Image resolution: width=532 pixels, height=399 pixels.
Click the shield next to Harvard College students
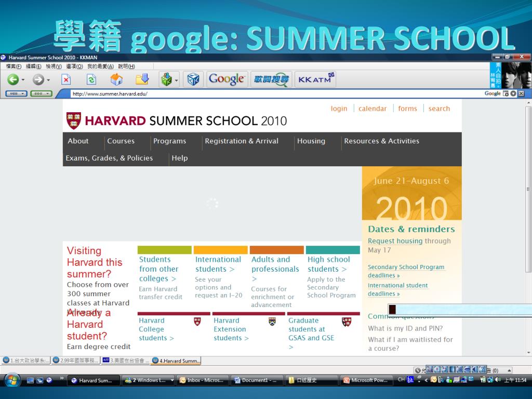(197, 321)
